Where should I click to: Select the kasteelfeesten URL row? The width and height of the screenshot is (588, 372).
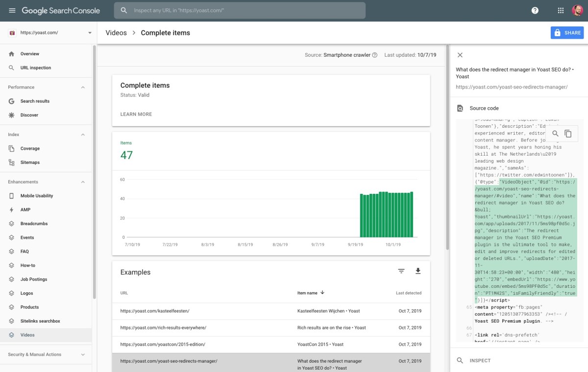(x=271, y=311)
